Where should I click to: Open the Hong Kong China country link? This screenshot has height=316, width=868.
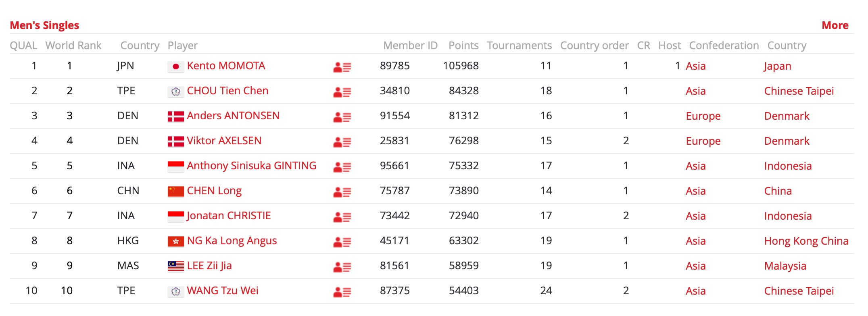pyautogui.click(x=806, y=241)
